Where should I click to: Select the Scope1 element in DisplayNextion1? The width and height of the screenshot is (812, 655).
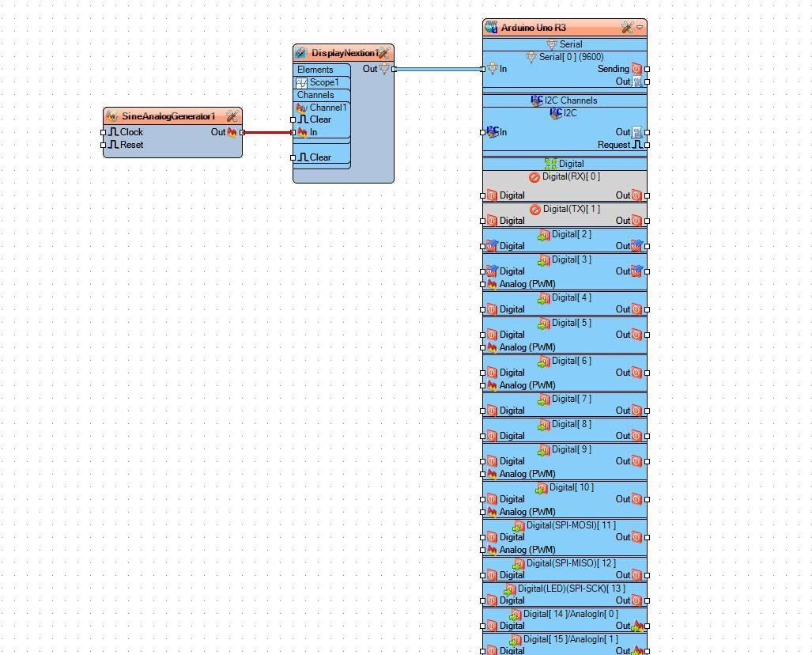tap(322, 82)
